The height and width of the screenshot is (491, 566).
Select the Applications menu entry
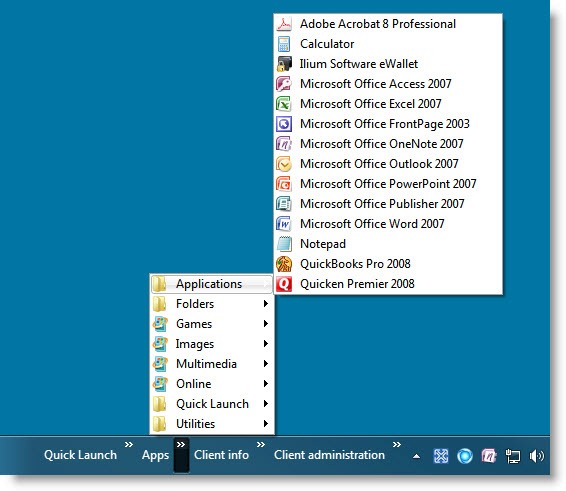(x=212, y=284)
